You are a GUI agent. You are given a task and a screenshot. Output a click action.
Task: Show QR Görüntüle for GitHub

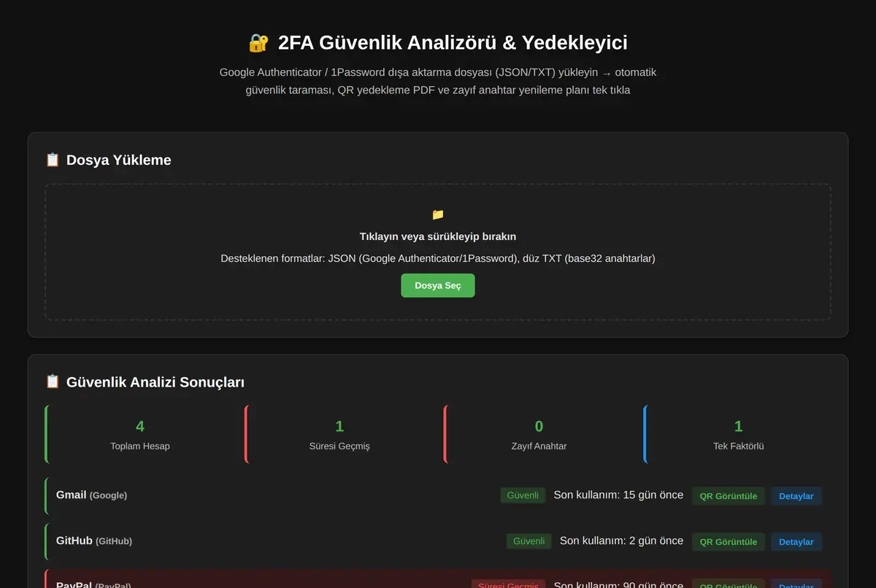pyautogui.click(x=729, y=542)
